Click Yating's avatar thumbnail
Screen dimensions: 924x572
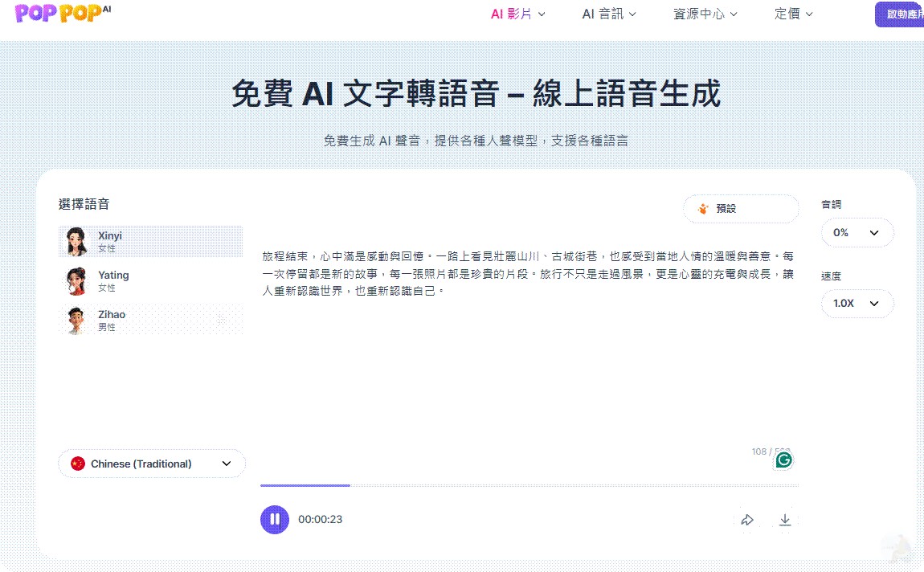[x=76, y=280]
